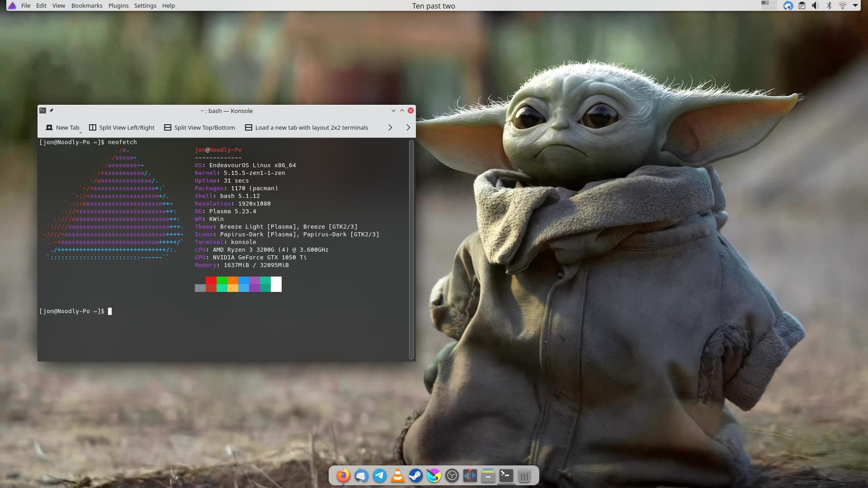Open the File menu

[26, 5]
